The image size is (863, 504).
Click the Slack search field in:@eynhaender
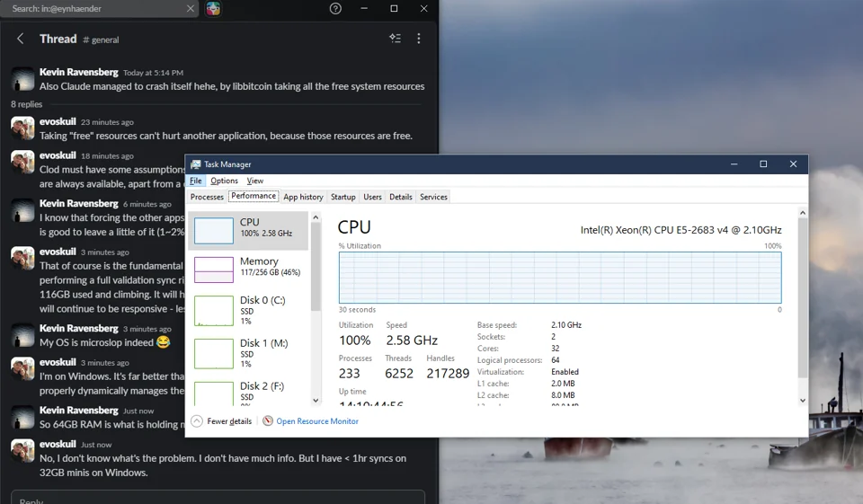coord(98,8)
